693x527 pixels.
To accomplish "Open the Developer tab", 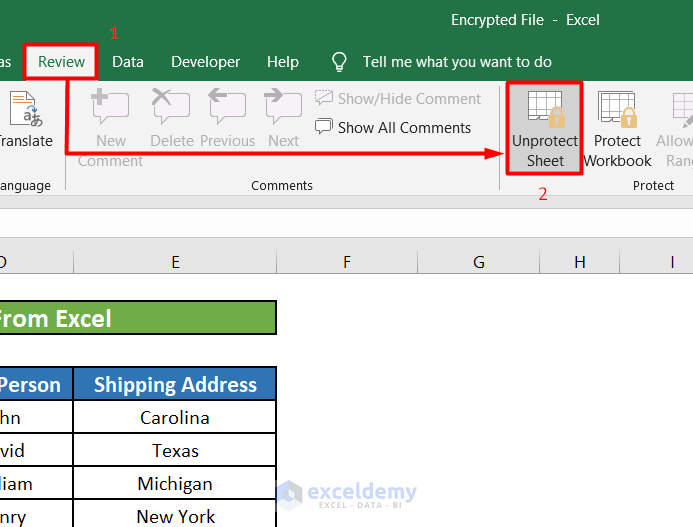I will [x=206, y=62].
